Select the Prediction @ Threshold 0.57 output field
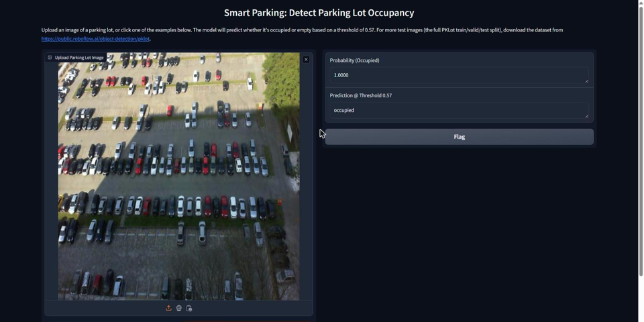 pyautogui.click(x=459, y=110)
